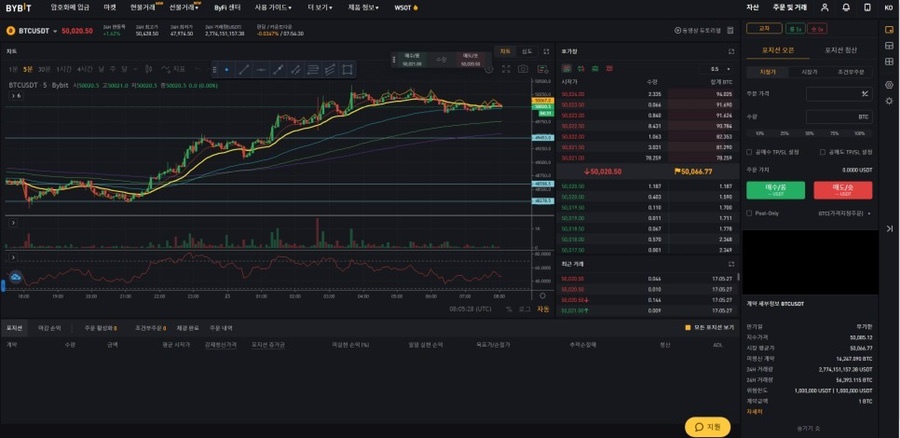Collapse the right sidebar with the arrow icon
900x438 pixels.
889,228
